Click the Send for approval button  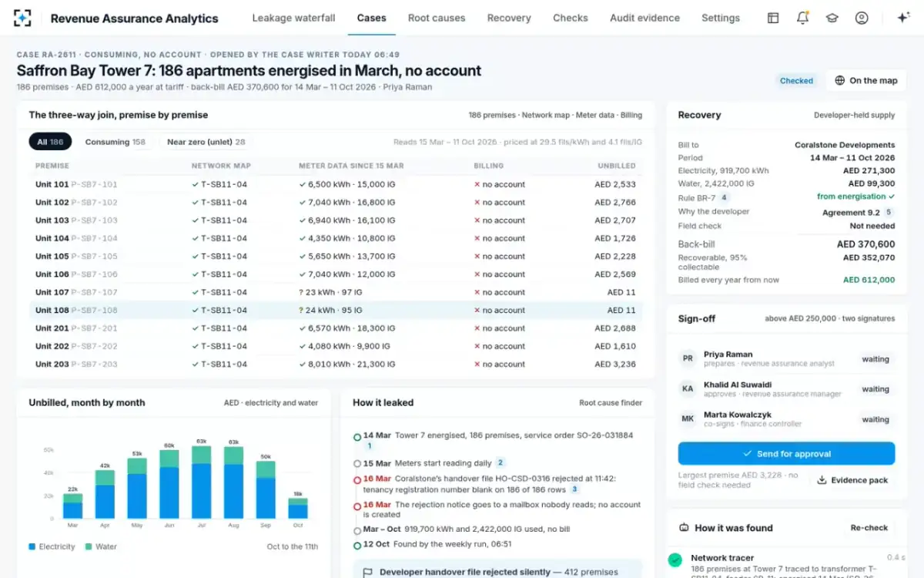(x=786, y=454)
